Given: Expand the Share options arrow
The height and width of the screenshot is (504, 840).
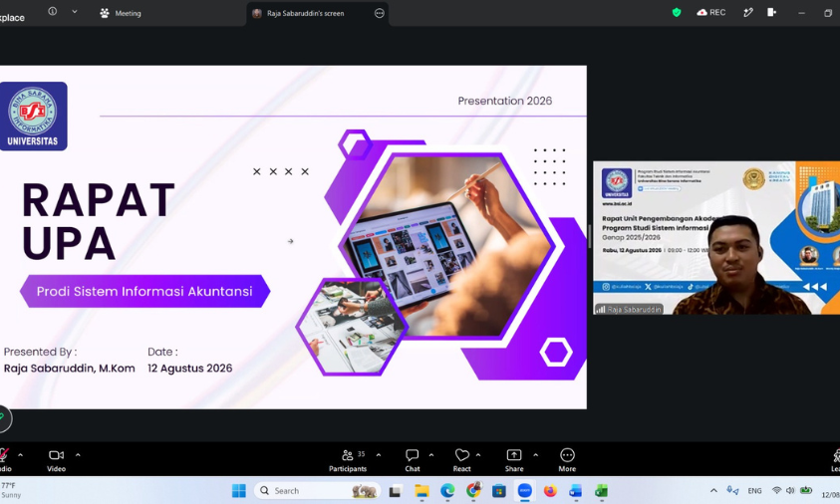Looking at the screenshot, I should click(535, 455).
